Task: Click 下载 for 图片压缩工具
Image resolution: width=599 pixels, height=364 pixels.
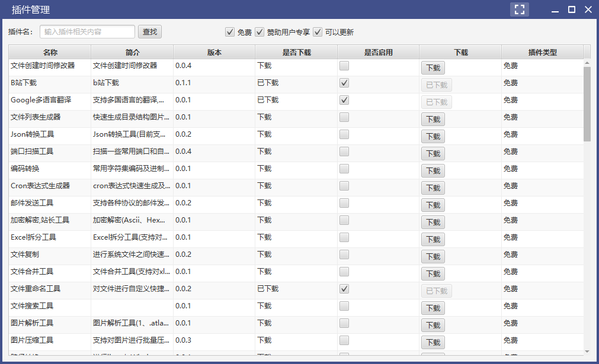Action: tap(433, 343)
